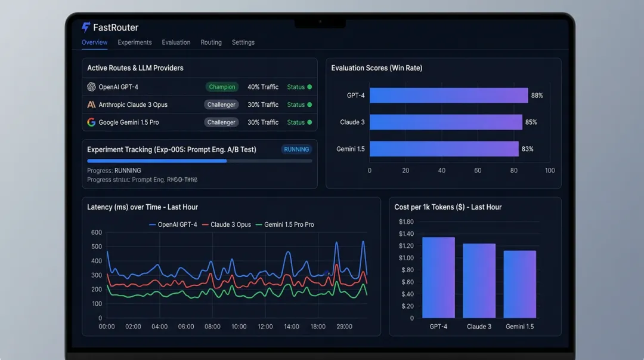
Task: Click the FastRouter lightning logo icon
Action: (x=85, y=27)
